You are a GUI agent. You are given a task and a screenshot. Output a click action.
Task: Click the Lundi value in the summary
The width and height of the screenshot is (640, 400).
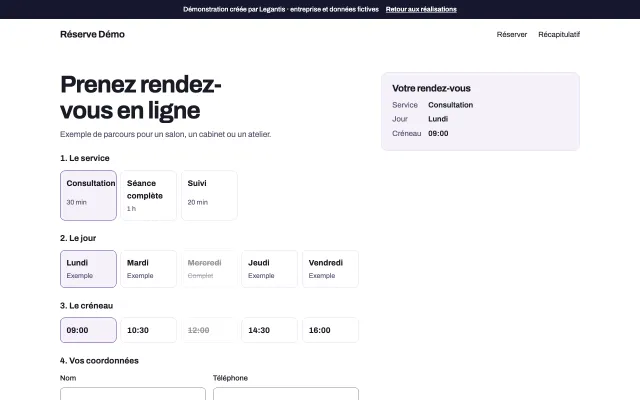(x=438, y=119)
